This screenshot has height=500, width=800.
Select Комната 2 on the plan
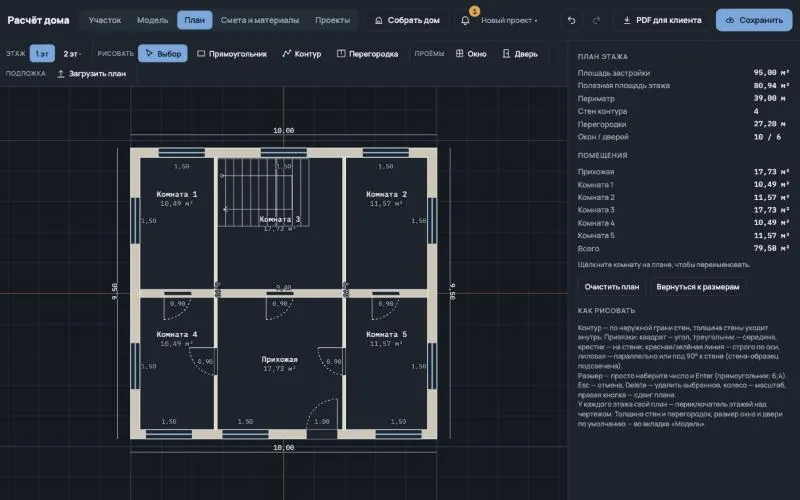386,194
